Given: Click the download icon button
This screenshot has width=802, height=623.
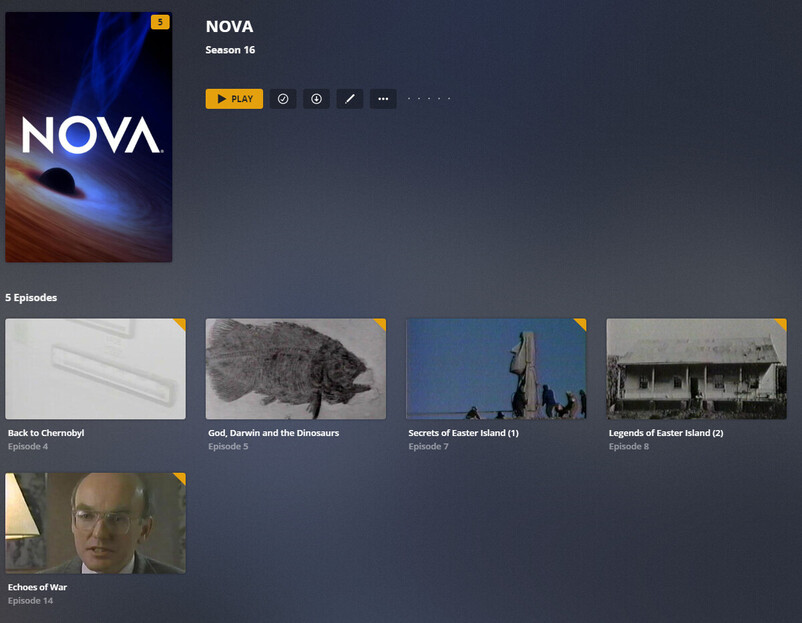Looking at the screenshot, I should [316, 99].
